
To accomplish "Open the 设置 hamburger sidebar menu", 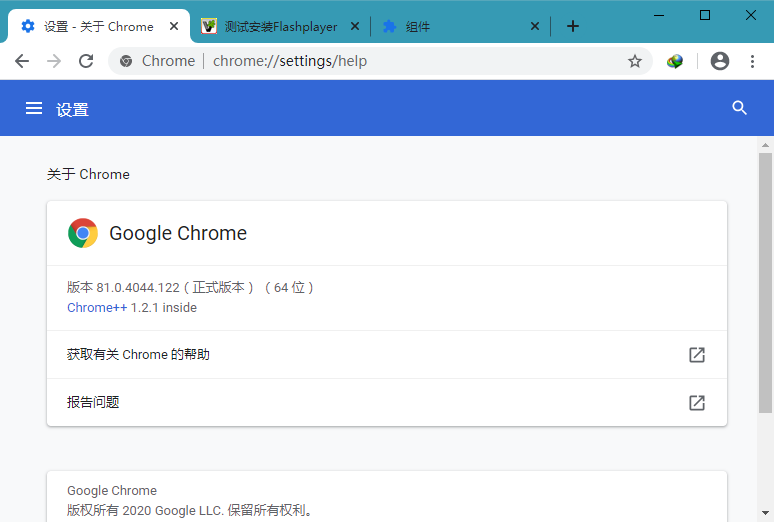I will [x=34, y=108].
